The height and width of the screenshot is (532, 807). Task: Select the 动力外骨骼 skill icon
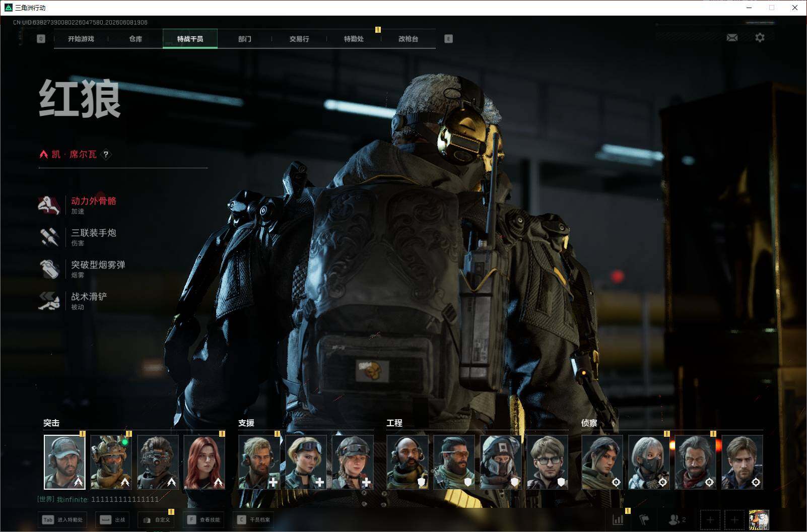49,205
